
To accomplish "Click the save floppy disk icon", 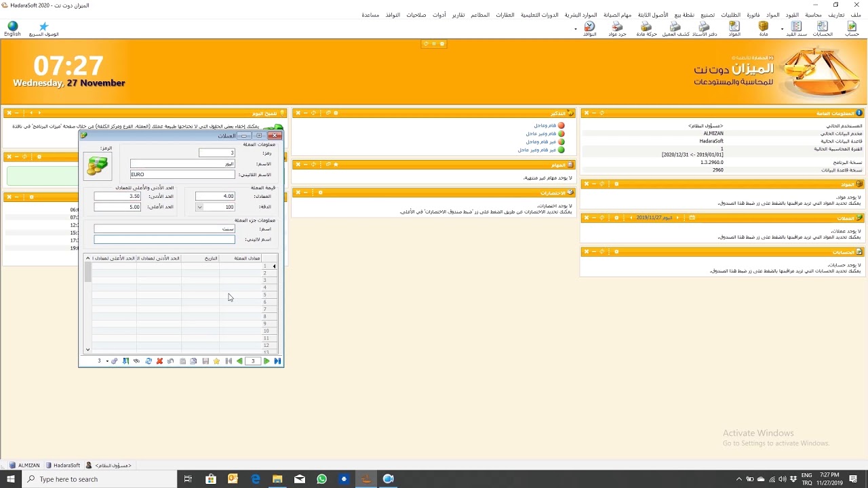I will tap(205, 361).
